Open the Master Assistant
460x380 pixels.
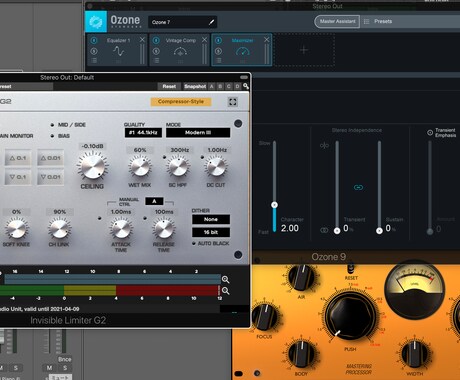point(337,22)
